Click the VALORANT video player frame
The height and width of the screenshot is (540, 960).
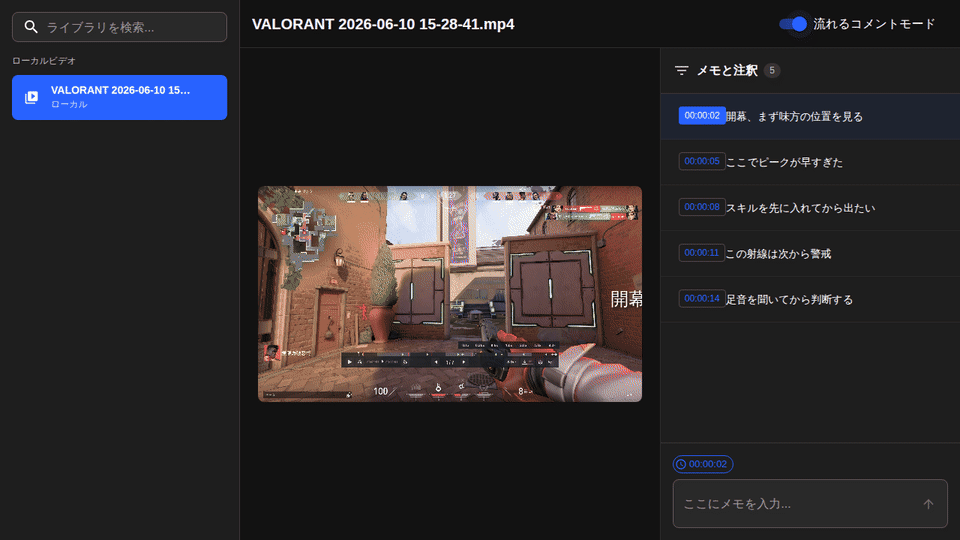tap(450, 294)
